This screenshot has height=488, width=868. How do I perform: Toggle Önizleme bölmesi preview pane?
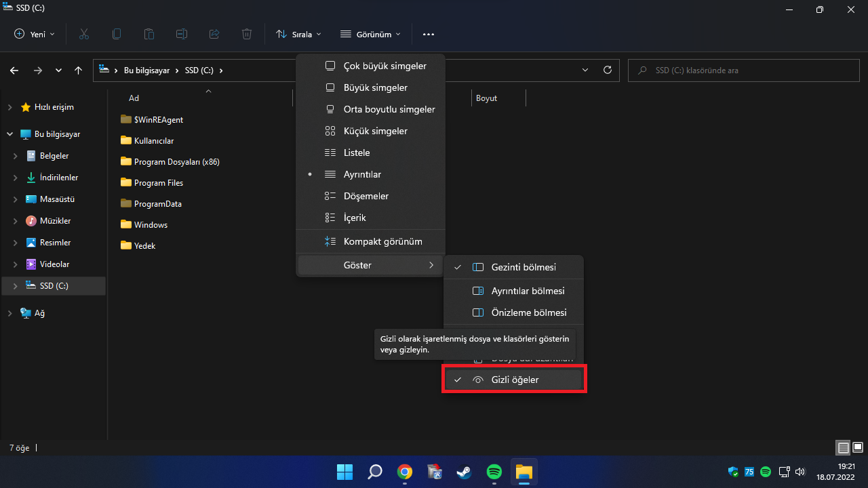tap(513, 312)
